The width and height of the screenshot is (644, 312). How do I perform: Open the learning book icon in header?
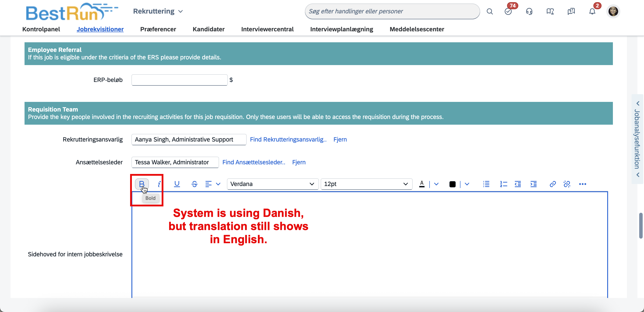coord(550,11)
